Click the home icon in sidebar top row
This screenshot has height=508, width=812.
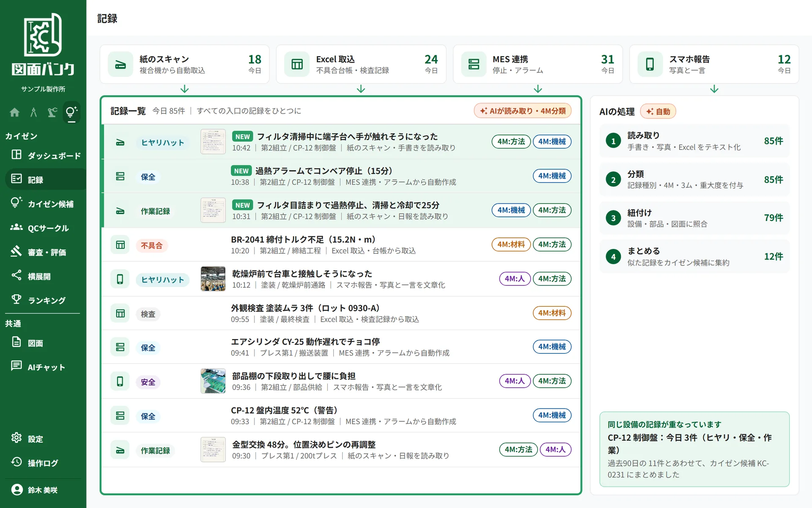(14, 112)
